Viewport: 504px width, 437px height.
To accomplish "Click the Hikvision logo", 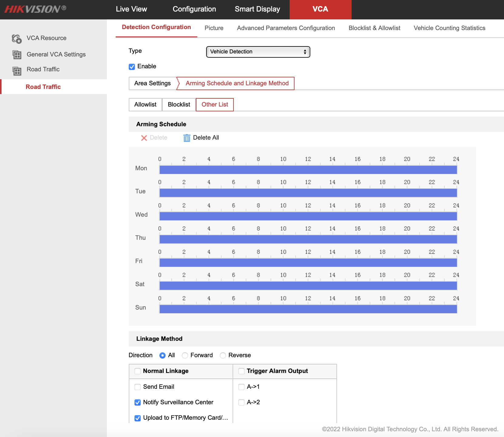I will tap(35, 9).
